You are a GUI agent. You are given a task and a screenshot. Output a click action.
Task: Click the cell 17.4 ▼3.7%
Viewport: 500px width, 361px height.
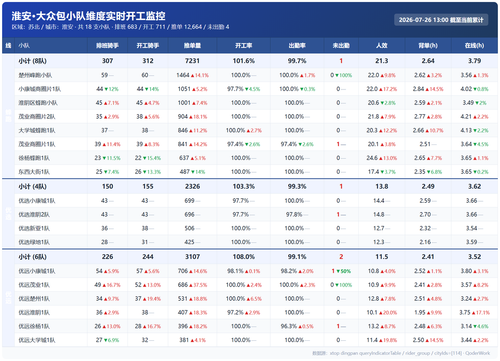click(x=382, y=172)
